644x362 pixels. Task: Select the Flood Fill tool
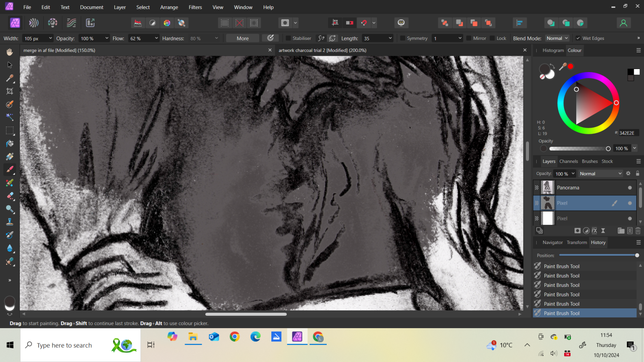[9, 144]
